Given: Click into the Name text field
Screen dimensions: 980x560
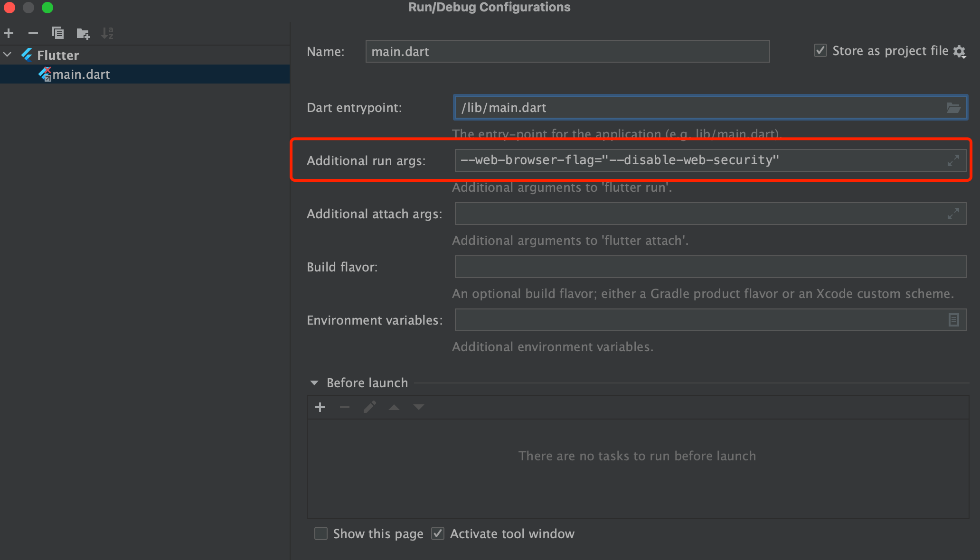Looking at the screenshot, I should (567, 51).
